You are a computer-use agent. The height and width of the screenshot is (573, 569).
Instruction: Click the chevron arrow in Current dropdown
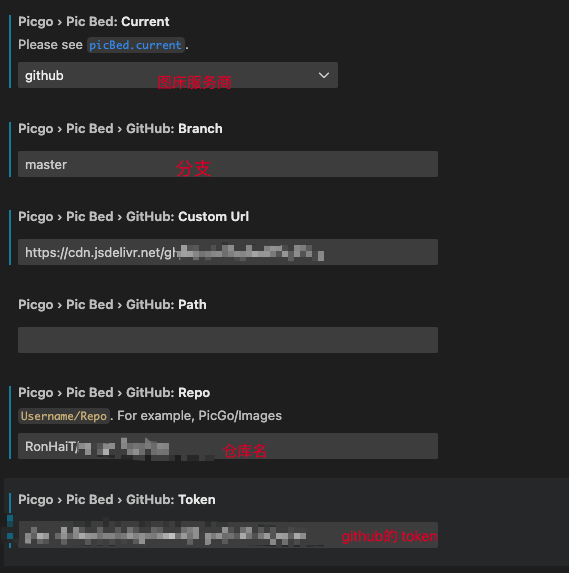click(x=324, y=75)
